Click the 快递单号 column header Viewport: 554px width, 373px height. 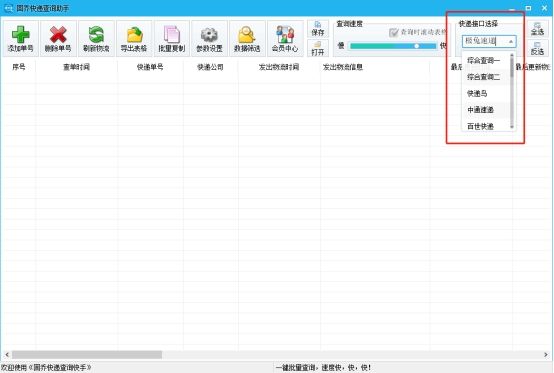click(150, 67)
